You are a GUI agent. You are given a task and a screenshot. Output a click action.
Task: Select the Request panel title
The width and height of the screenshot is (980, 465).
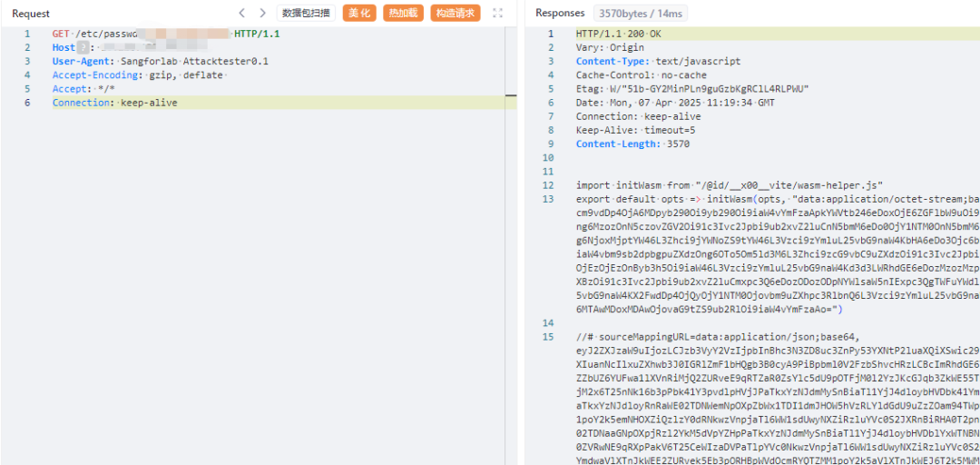pos(31,14)
